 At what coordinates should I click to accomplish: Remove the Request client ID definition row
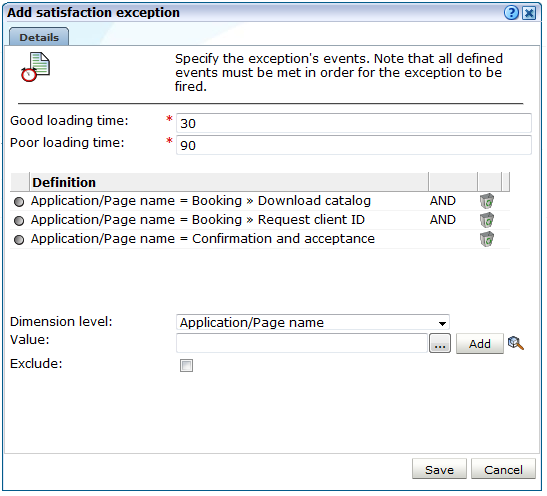(487, 220)
